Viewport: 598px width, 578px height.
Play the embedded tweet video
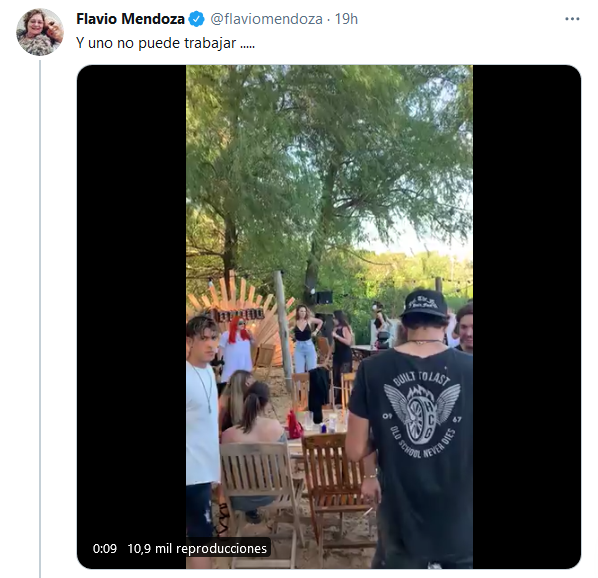[x=329, y=317]
